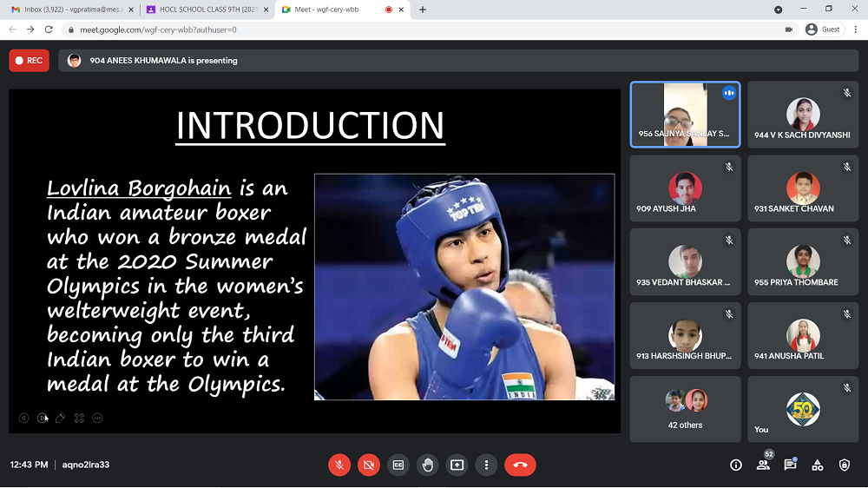Click the red REC recording indicator
The image size is (868, 488).
(29, 61)
